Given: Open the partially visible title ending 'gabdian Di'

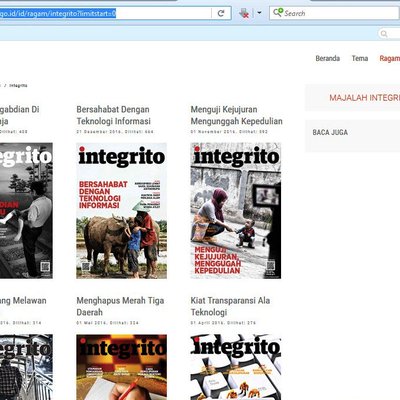Looking at the screenshot, I should click(20, 115).
